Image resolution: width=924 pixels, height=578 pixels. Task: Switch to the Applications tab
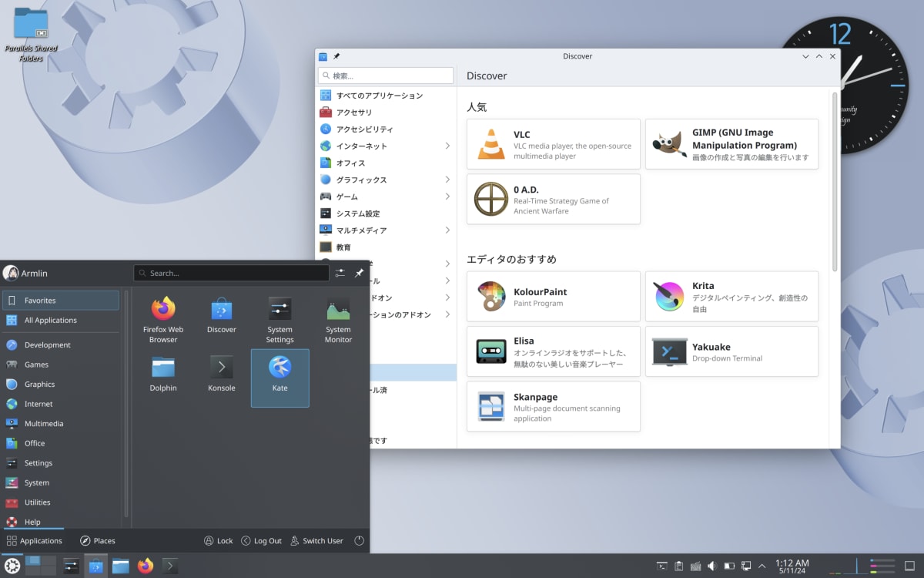coord(34,541)
